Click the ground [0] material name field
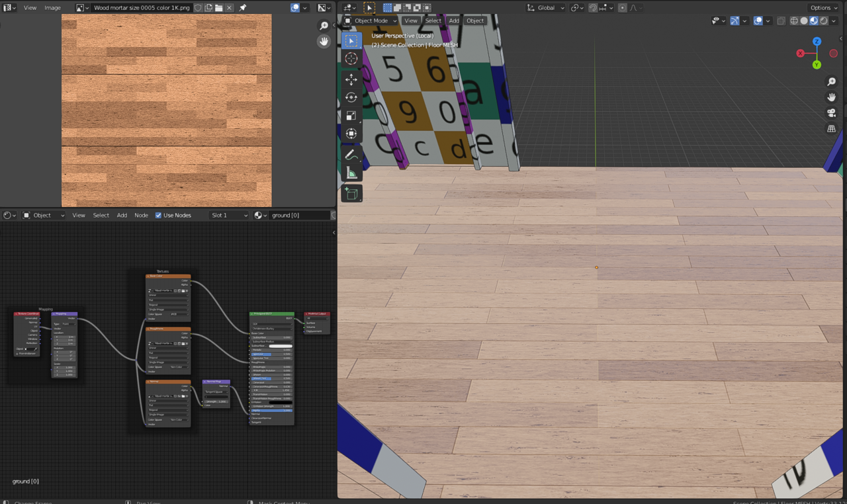Viewport: 847px width, 504px height. click(300, 215)
